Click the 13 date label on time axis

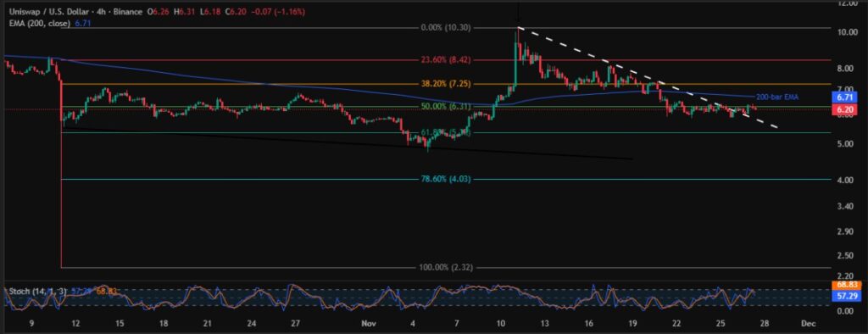point(545,324)
